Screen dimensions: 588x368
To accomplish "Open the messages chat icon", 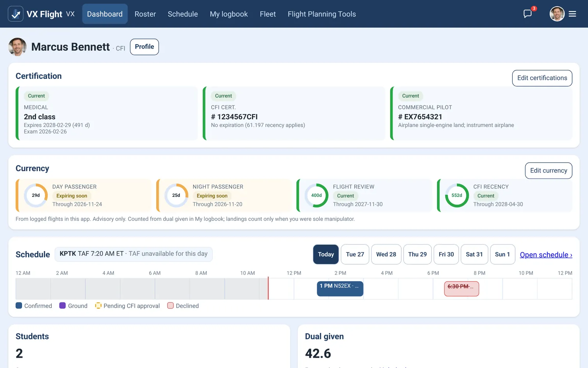I will pos(528,14).
